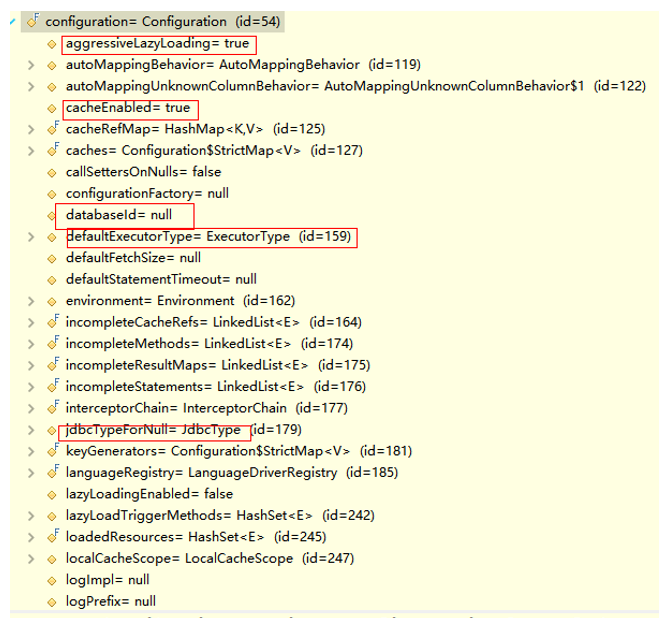The height and width of the screenshot is (618, 659).
Task: Click the final-field icon beside loadedResources
Action: click(53, 536)
